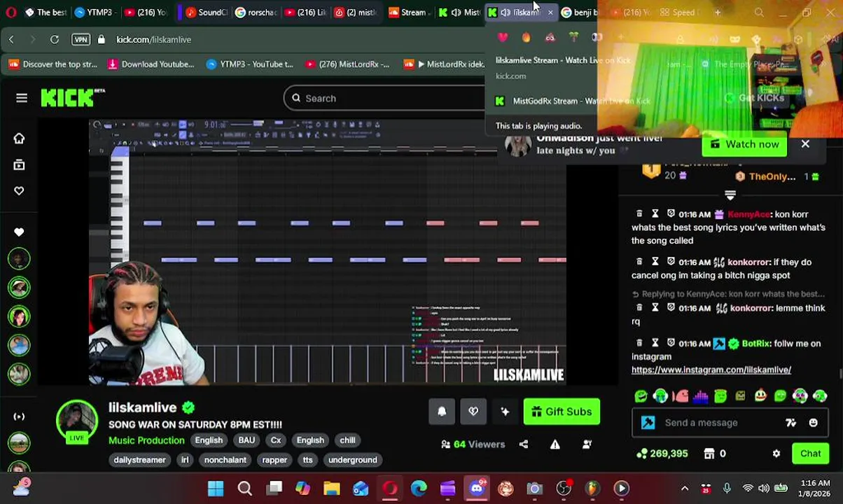Open the (276) MistLordRx bookmark

point(347,64)
